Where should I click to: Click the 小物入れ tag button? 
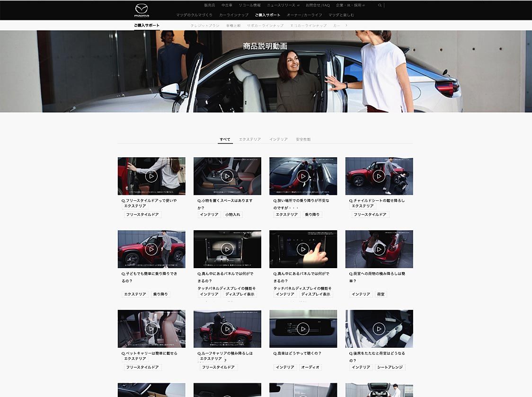coord(233,215)
